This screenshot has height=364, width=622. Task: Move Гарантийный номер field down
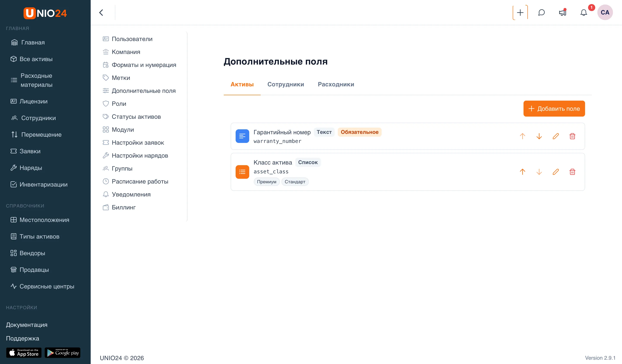[539, 136]
